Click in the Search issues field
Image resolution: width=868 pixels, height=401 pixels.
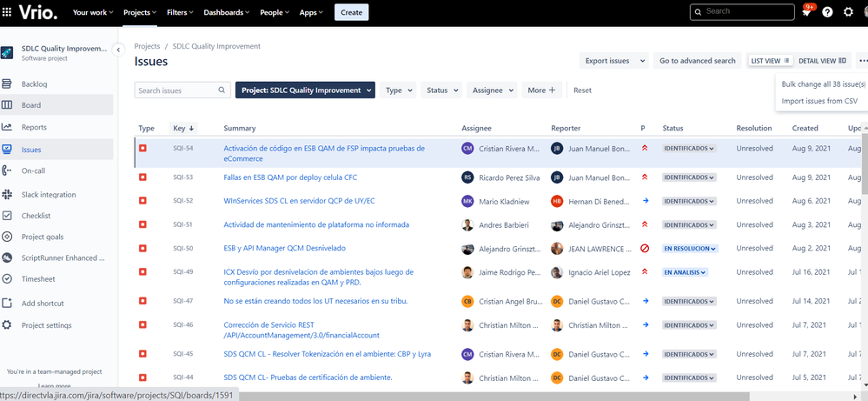182,90
